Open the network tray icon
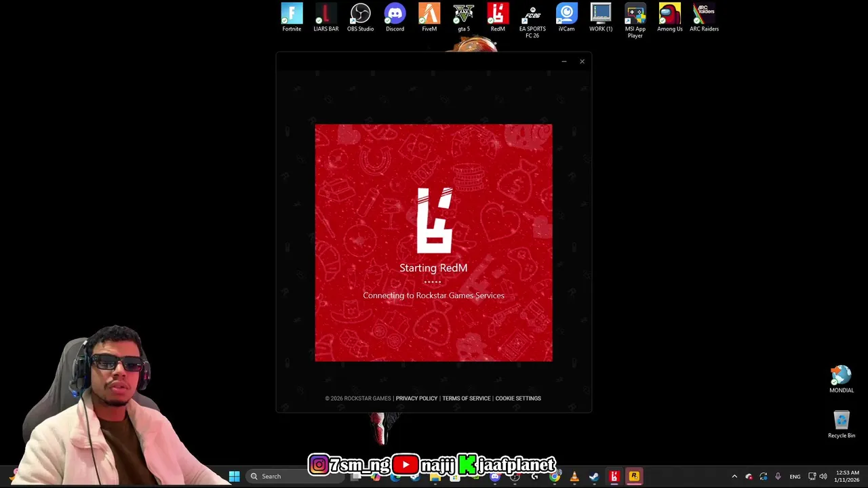 [812, 476]
